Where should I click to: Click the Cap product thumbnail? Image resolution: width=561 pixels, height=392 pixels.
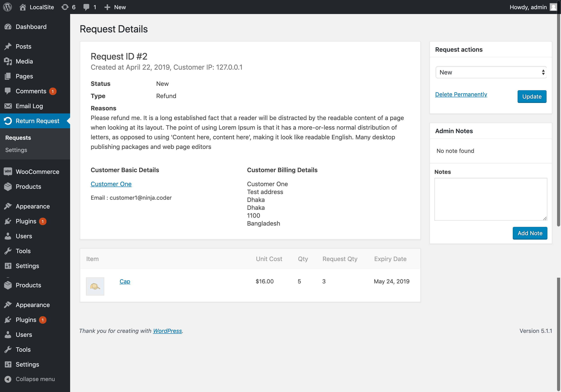click(95, 286)
